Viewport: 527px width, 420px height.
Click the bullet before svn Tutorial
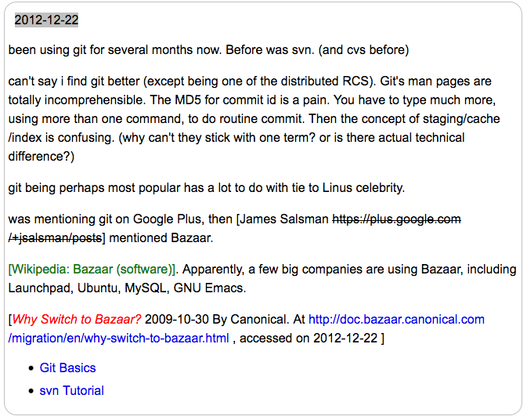pyautogui.click(x=31, y=391)
